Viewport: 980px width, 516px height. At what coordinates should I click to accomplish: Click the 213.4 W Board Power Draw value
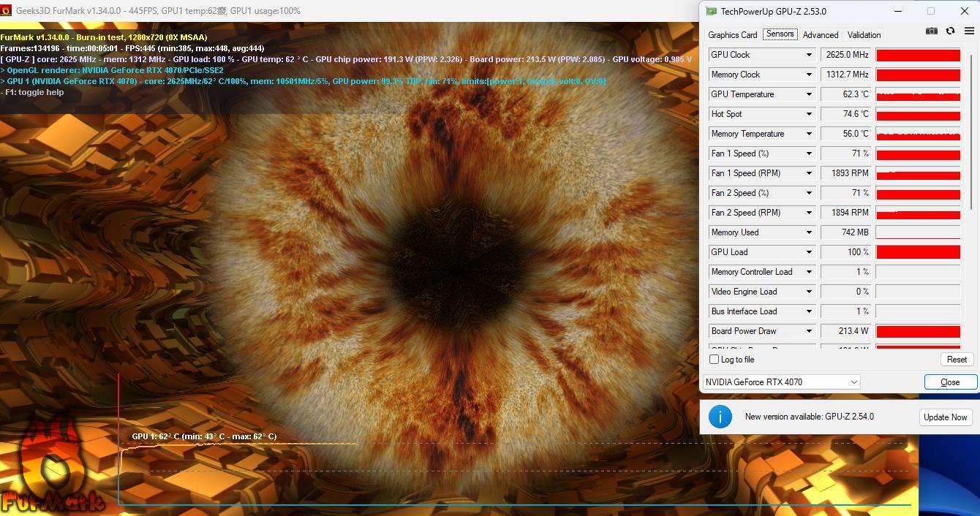pyautogui.click(x=847, y=331)
